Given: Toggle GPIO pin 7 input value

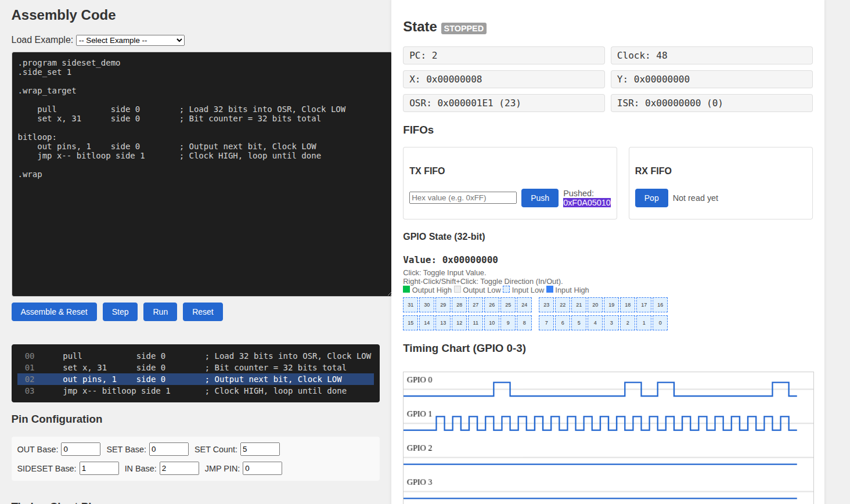Looking at the screenshot, I should click(x=546, y=323).
